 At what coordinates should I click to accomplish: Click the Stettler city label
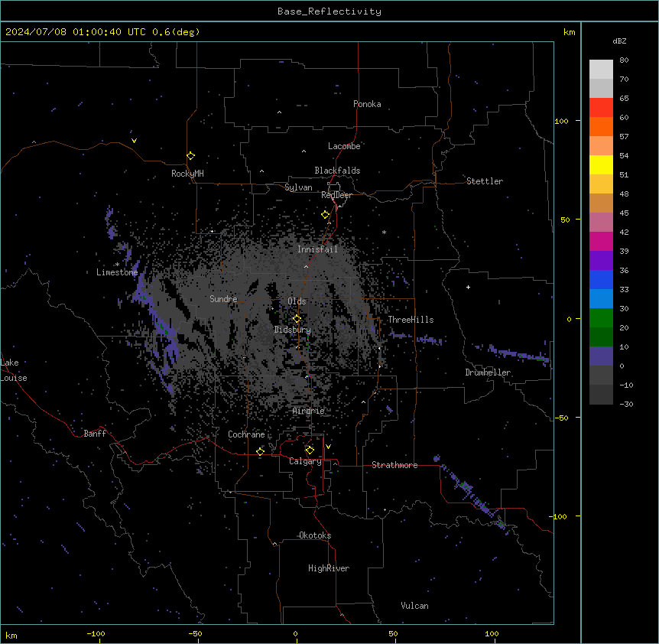484,181
